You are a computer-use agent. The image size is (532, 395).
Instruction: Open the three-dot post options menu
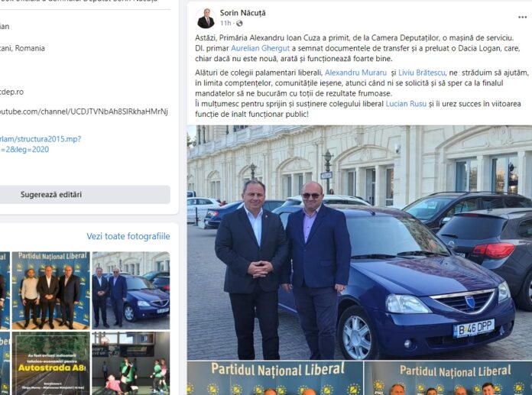(522, 18)
